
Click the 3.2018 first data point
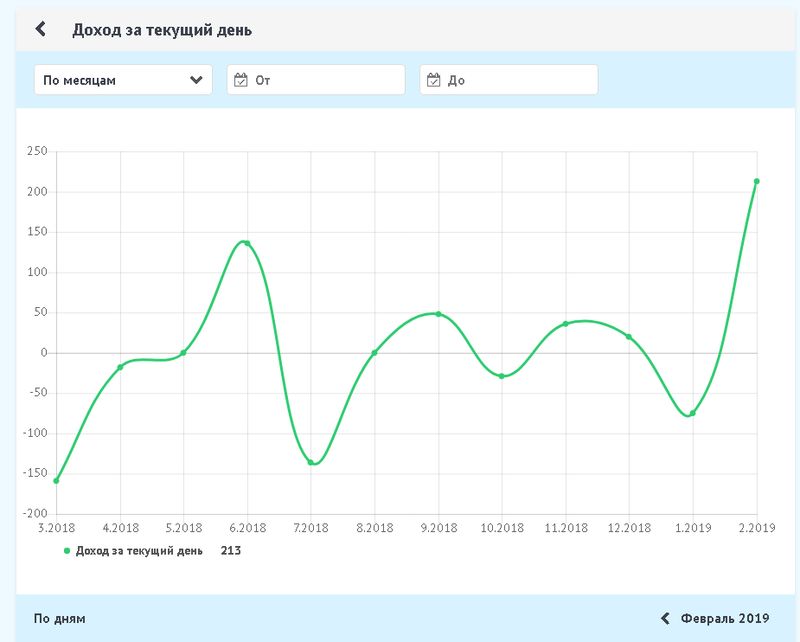56,481
